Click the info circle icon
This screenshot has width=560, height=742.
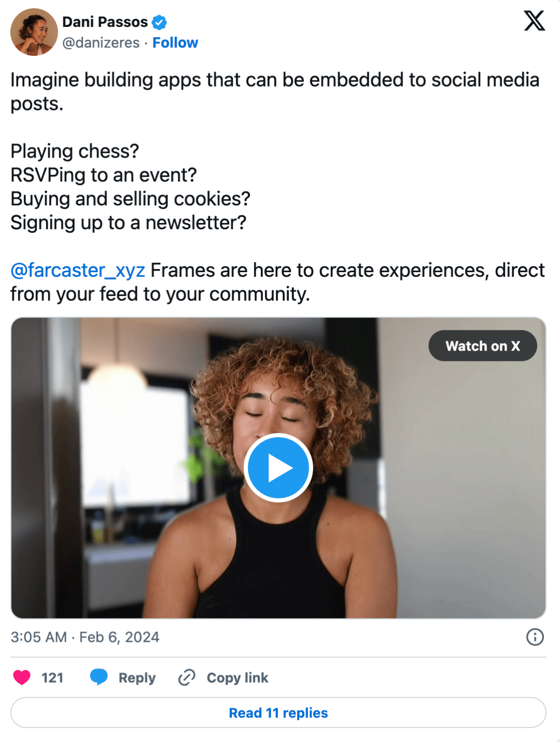(535, 637)
